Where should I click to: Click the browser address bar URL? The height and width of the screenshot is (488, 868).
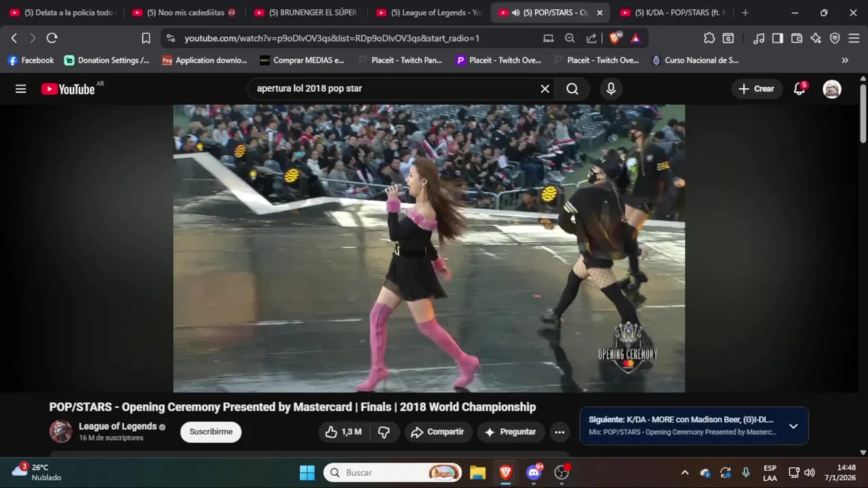pos(332,39)
